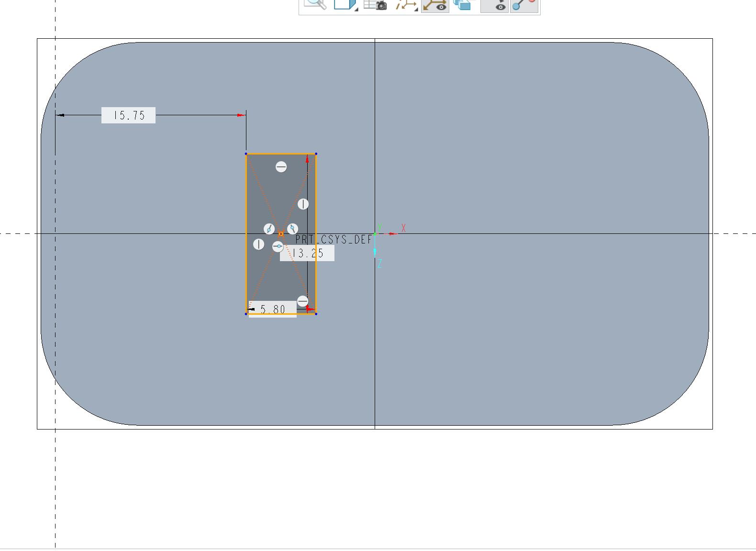The width and height of the screenshot is (756, 551).
Task: Select horizontal constraint symbol near top edge
Action: pos(281,167)
